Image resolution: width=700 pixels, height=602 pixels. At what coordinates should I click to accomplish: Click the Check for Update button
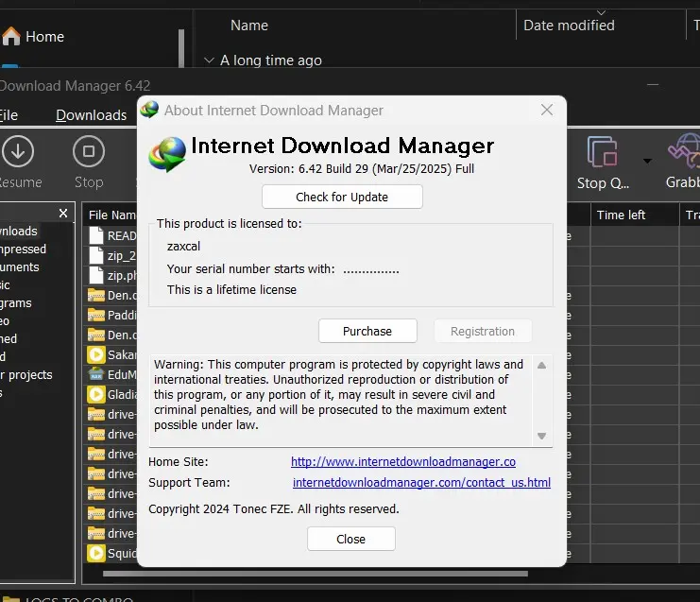(342, 197)
